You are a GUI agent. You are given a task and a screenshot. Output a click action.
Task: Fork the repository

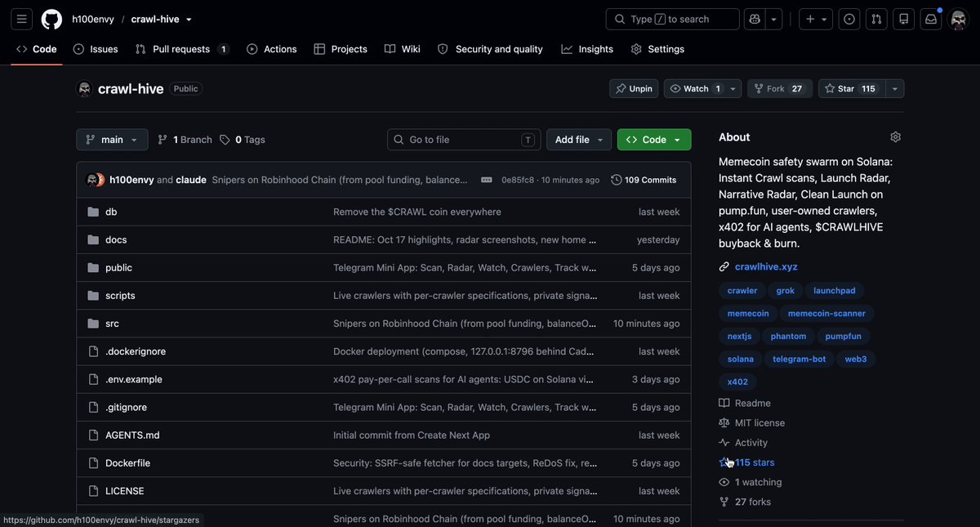(780, 88)
